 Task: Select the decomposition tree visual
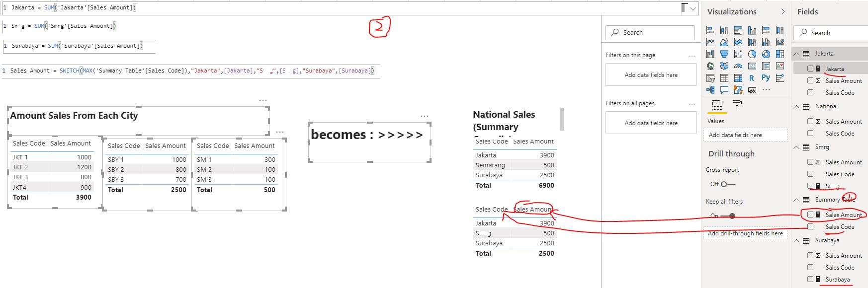pyautogui.click(x=710, y=90)
